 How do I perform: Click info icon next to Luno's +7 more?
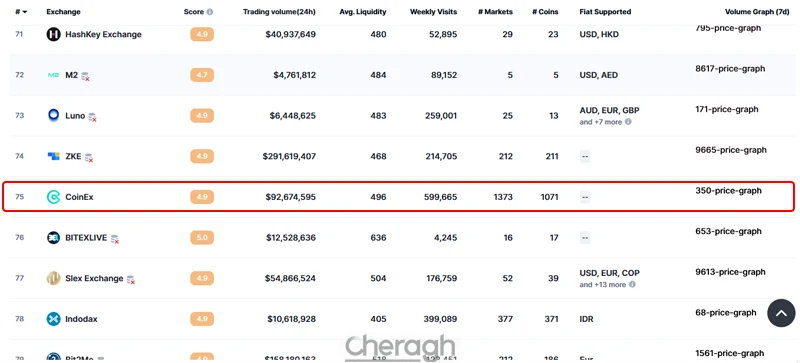pyautogui.click(x=628, y=122)
